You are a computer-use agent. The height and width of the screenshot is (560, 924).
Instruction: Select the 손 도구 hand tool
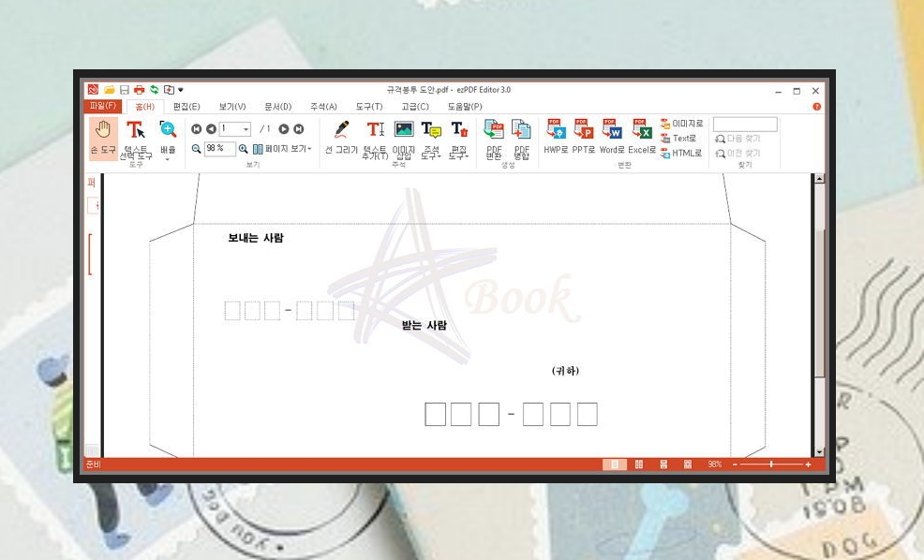coord(103,138)
